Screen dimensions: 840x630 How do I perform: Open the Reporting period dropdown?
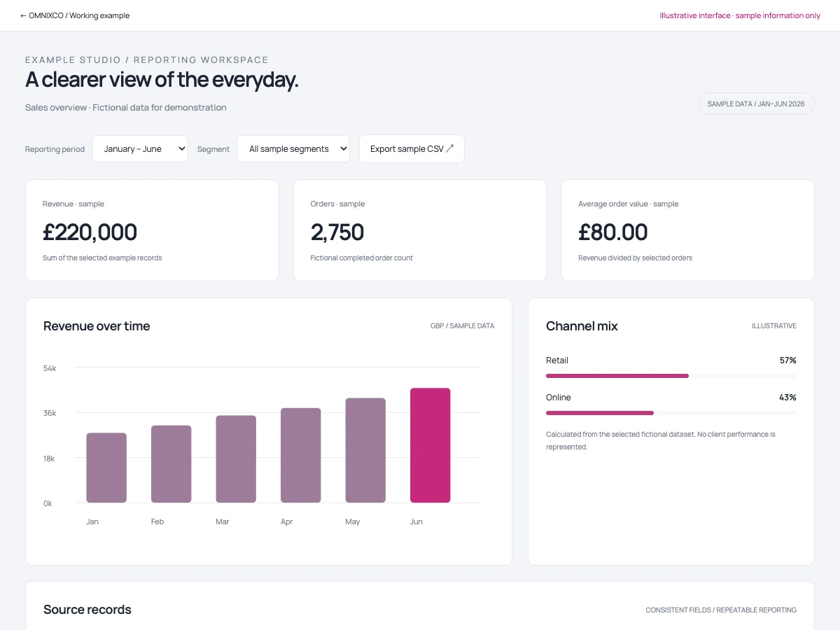coord(140,149)
